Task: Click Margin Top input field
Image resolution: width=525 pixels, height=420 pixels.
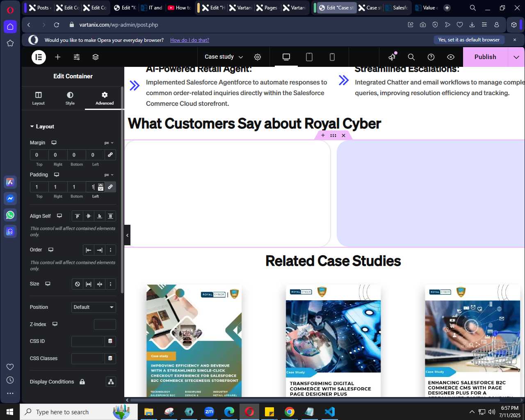Action: (x=39, y=155)
